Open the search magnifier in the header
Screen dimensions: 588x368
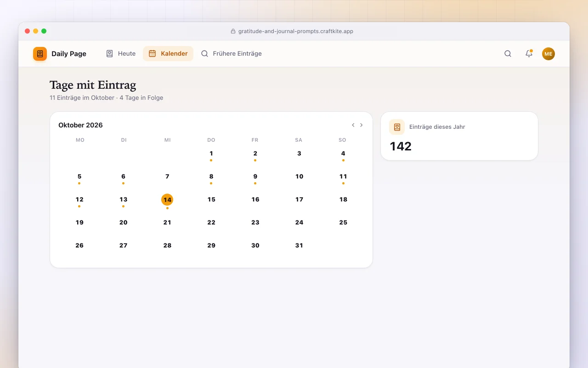pyautogui.click(x=508, y=54)
